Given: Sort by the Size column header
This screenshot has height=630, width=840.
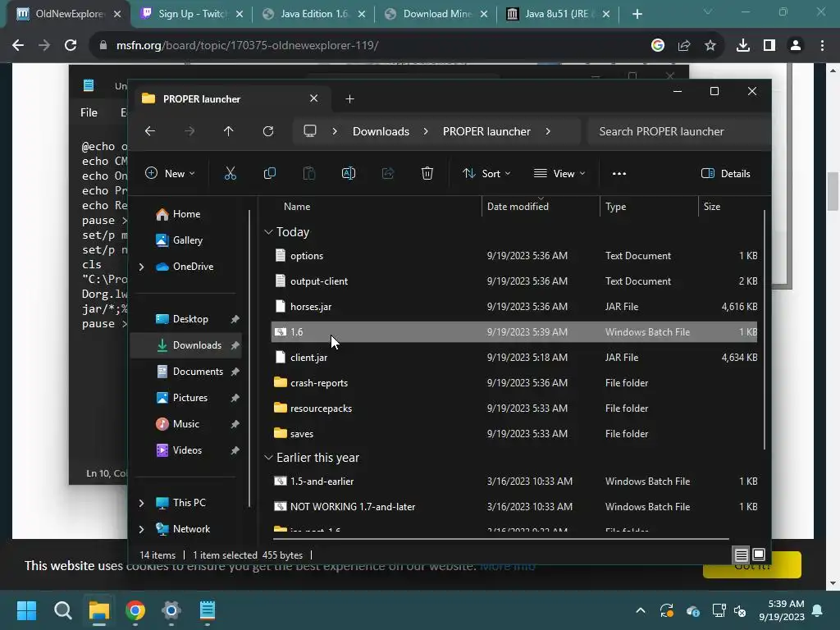Looking at the screenshot, I should coord(729,206).
